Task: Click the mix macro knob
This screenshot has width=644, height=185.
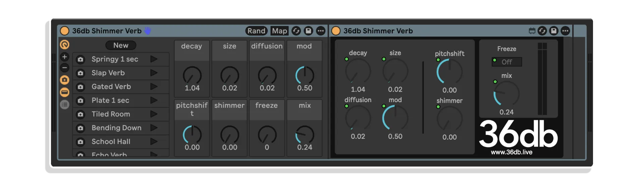Action: [305, 135]
